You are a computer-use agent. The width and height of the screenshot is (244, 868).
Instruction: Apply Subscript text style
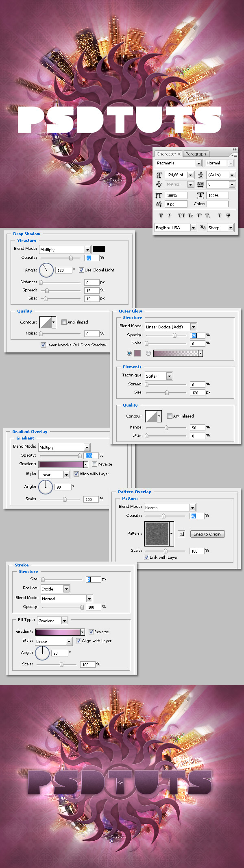point(207,216)
